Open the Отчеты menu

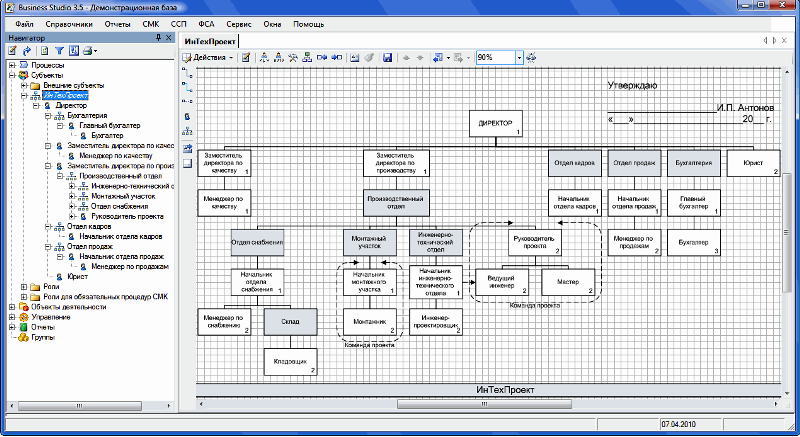117,24
